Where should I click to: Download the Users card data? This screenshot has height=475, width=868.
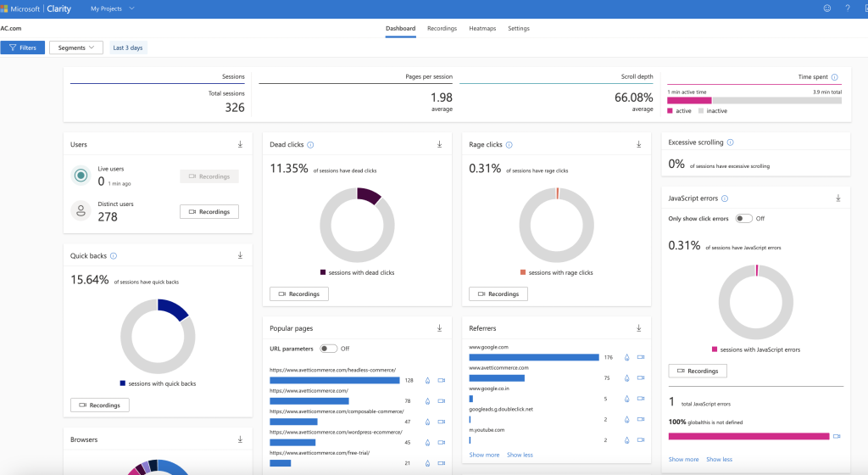click(240, 144)
